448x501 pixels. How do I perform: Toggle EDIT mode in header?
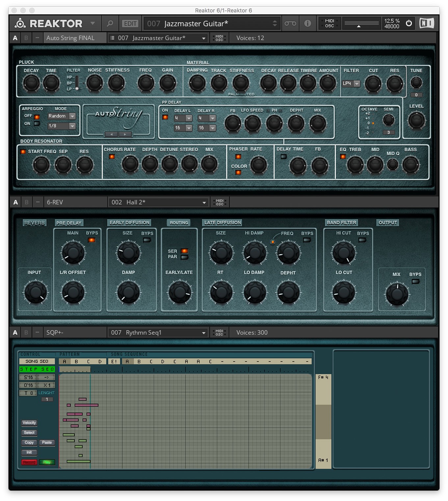130,24
